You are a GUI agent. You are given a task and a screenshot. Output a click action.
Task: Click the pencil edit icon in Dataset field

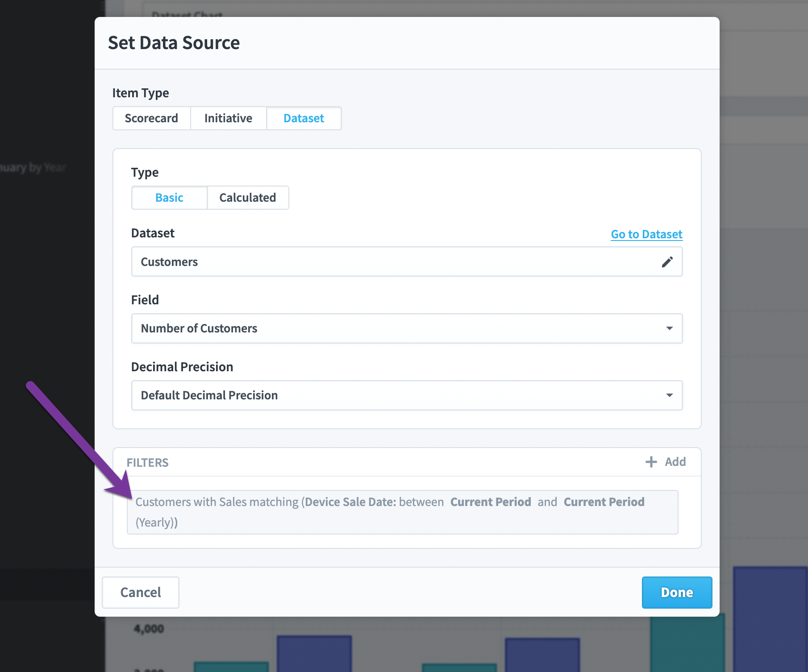pyautogui.click(x=667, y=262)
